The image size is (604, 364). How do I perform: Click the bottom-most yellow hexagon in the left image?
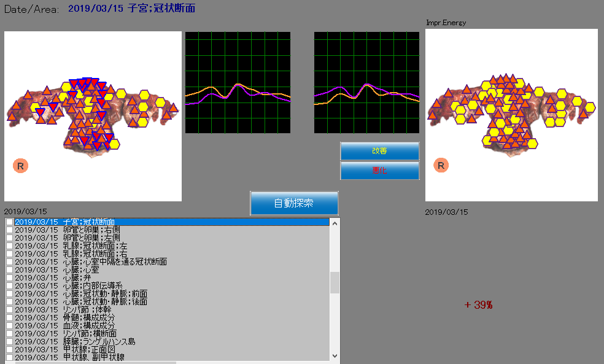pos(114,144)
